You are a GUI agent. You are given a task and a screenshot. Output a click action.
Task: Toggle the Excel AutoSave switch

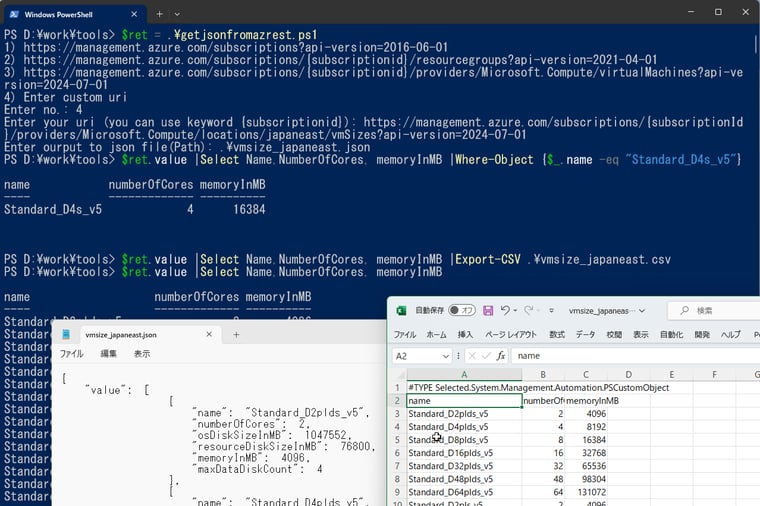pos(461,310)
